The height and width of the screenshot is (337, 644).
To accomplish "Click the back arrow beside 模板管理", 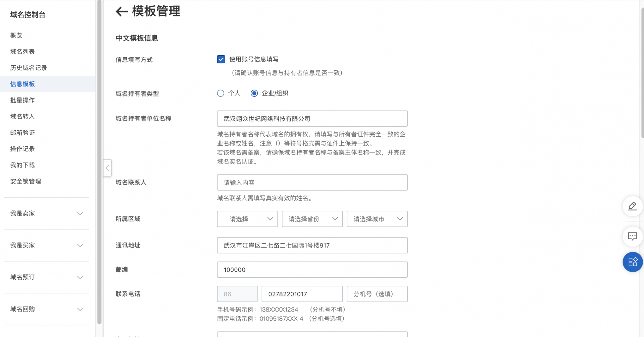I will (x=121, y=12).
